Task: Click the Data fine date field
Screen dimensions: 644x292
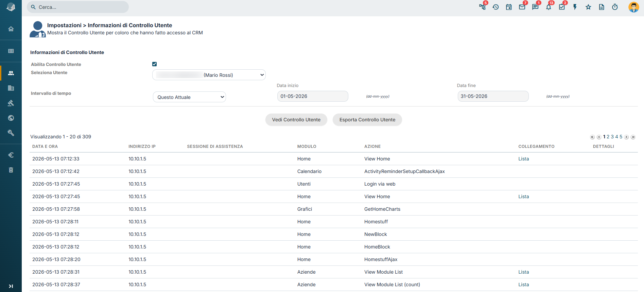Action: coord(493,96)
